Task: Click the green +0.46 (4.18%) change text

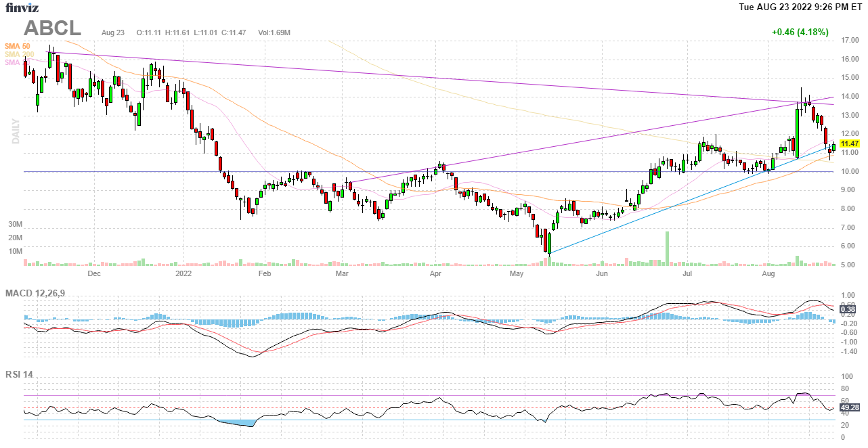Action: coord(800,32)
